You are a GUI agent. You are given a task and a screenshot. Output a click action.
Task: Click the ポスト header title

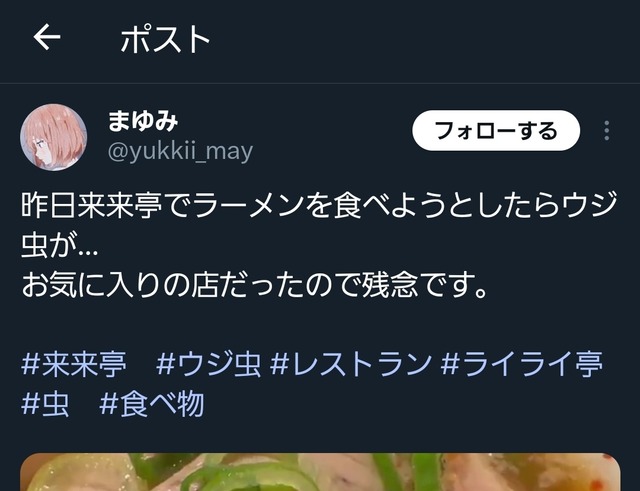(x=165, y=39)
